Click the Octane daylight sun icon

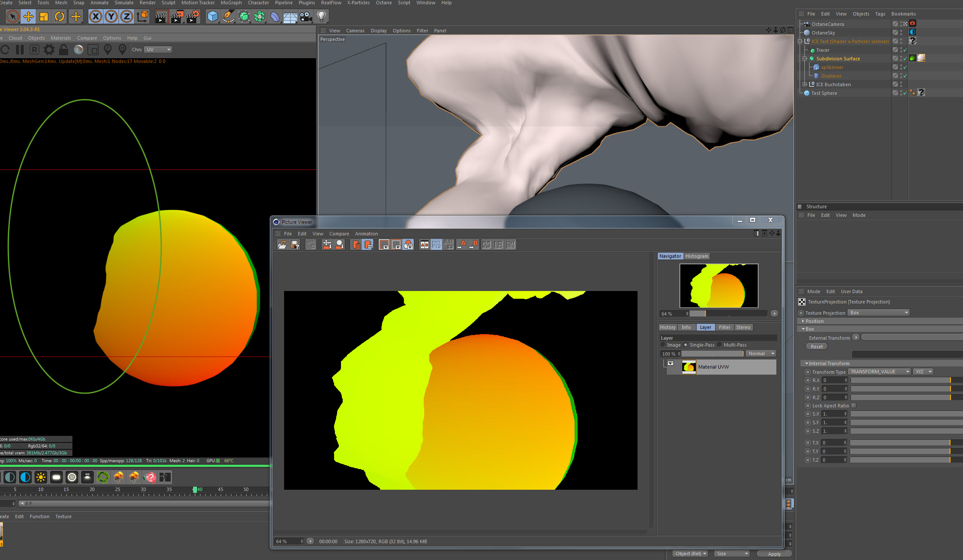pos(41,477)
